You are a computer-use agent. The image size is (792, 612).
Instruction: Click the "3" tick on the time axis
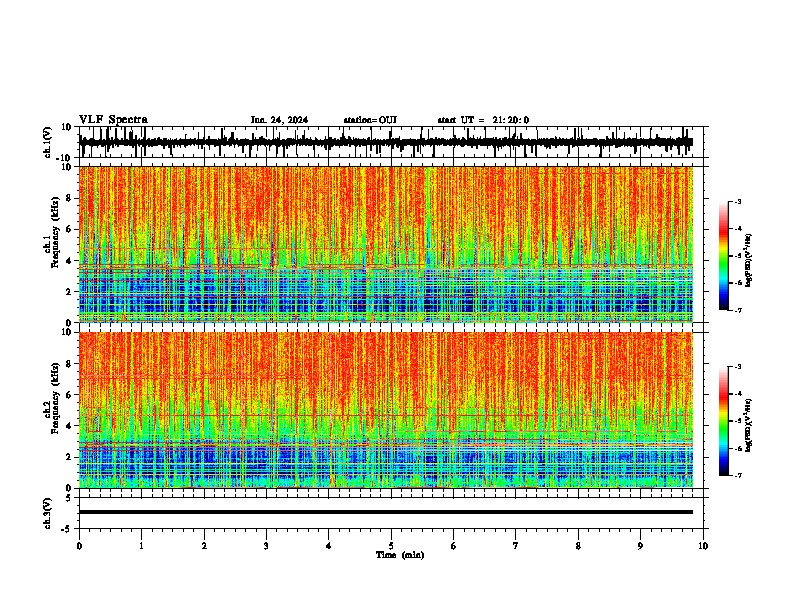pyautogui.click(x=266, y=546)
